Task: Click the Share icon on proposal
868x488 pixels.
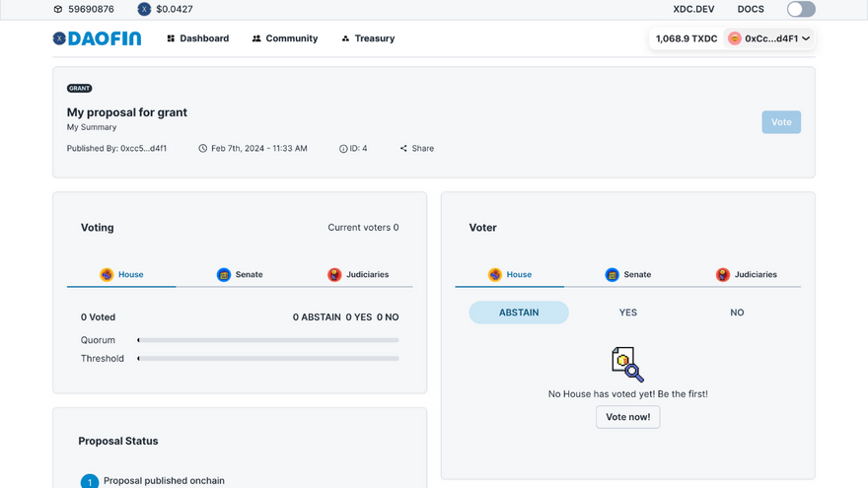Action: [x=403, y=149]
